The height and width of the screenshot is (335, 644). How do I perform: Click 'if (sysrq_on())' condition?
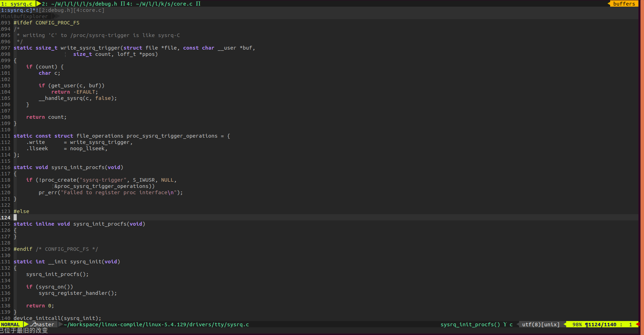pos(50,287)
